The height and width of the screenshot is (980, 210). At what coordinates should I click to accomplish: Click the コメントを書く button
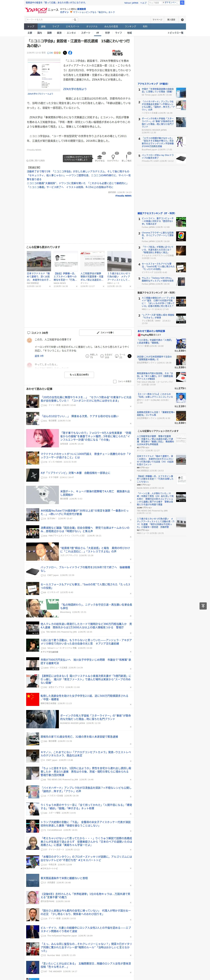[x=105, y=333]
